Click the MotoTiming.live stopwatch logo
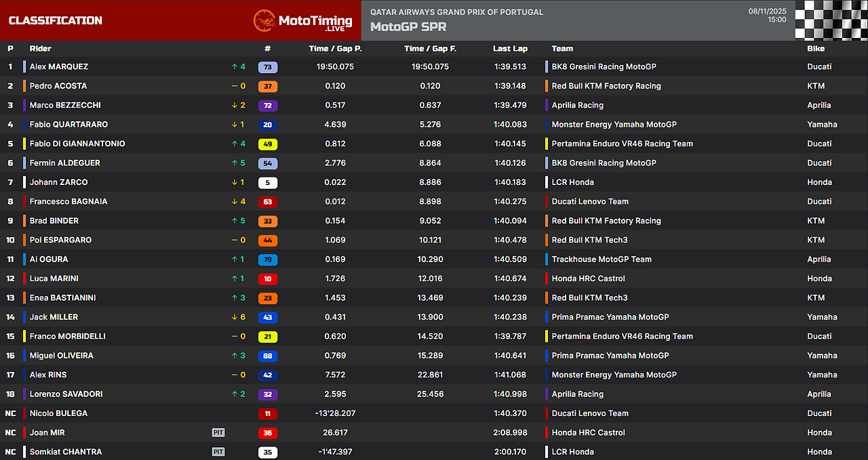Screen dimensions: 868x460 click(x=264, y=20)
